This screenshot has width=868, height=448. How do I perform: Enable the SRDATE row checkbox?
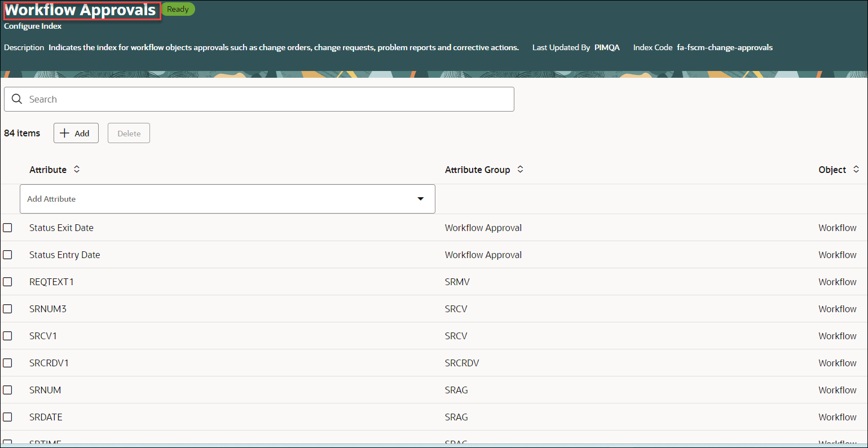7,417
